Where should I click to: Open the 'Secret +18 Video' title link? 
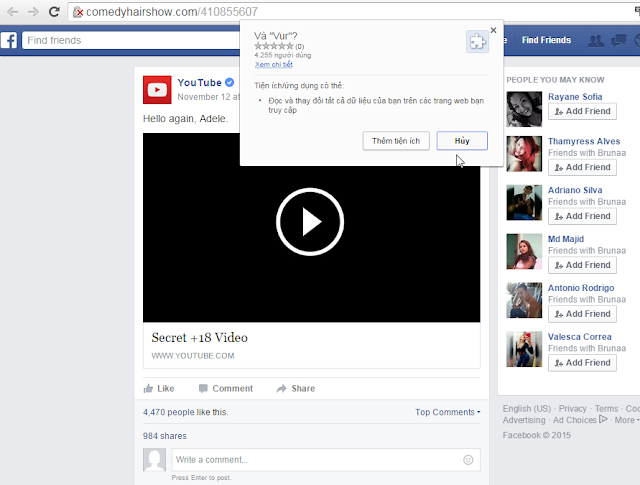click(x=200, y=338)
